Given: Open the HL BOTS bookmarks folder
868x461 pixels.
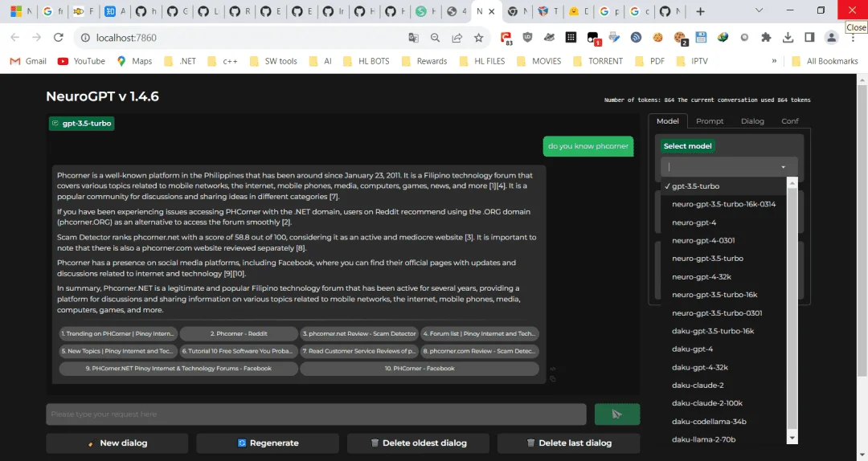Looking at the screenshot, I should 366,61.
